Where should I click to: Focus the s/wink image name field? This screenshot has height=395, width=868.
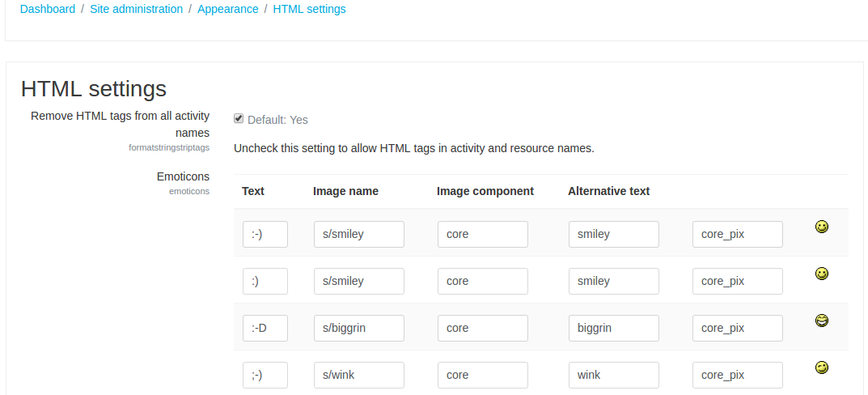tap(358, 375)
